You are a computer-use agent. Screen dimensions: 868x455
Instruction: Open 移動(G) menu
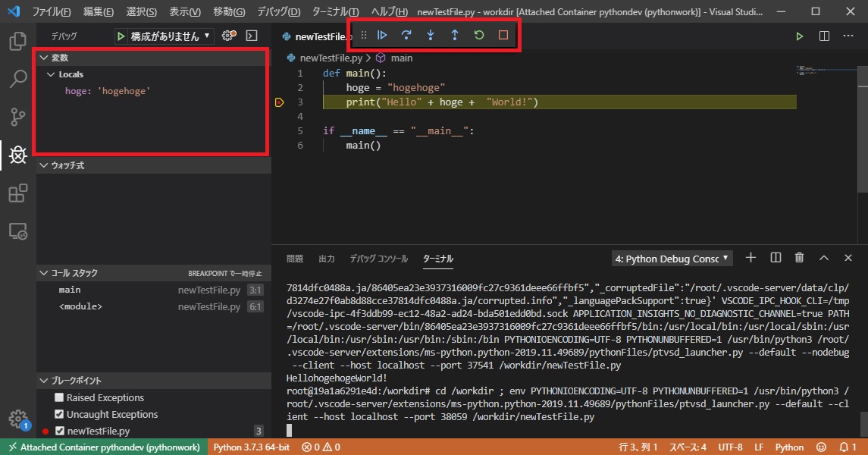[x=229, y=11]
